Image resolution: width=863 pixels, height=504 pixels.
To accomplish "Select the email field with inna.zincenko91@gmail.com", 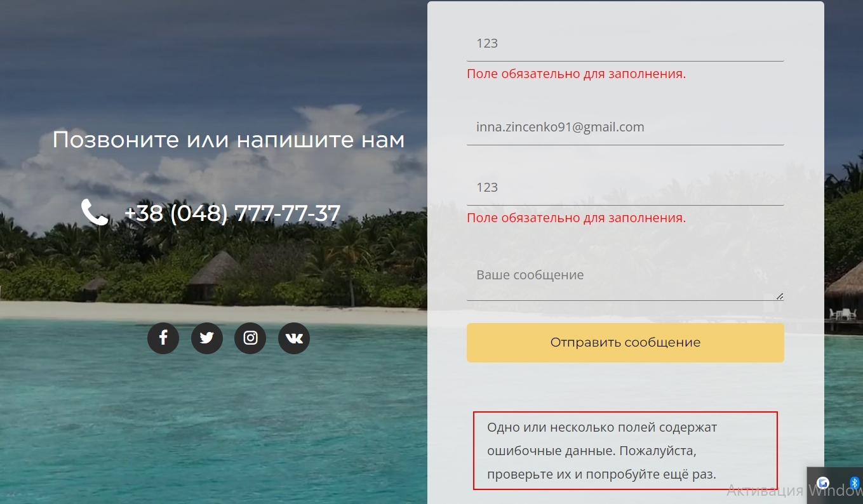I will [x=626, y=128].
